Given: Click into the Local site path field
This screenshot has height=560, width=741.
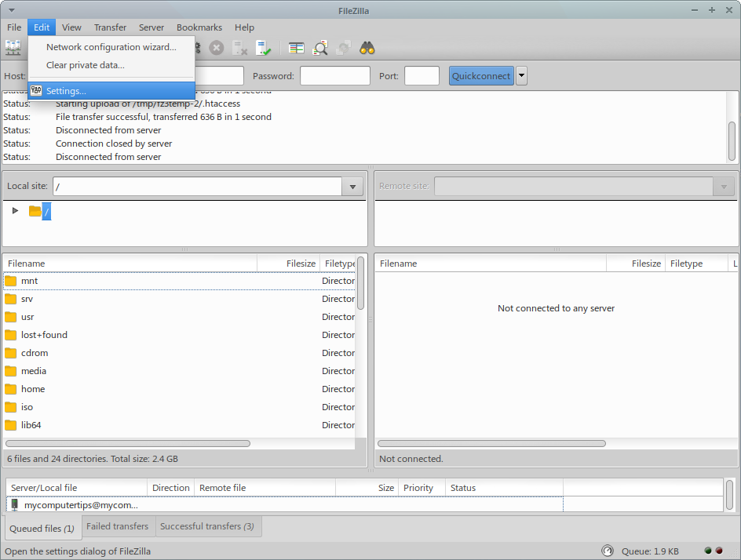Looking at the screenshot, I should click(198, 187).
